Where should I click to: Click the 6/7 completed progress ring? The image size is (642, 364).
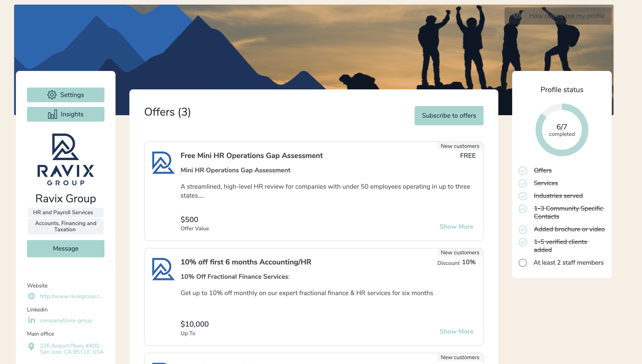click(562, 130)
